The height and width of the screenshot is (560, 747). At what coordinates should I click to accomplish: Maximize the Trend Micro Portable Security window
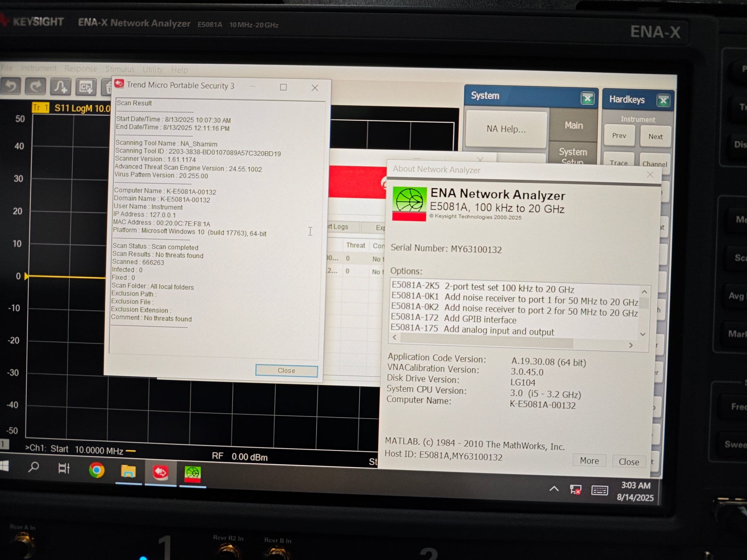click(x=283, y=87)
